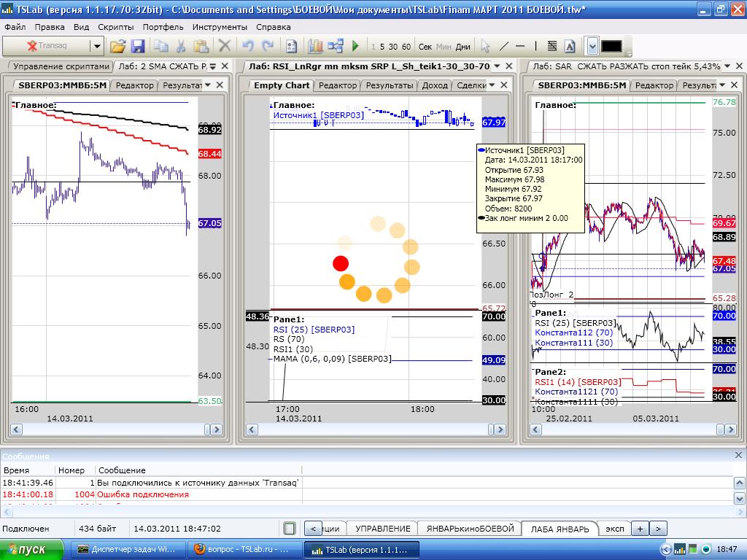
Task: Click the black color swatch in toolbar
Action: [x=611, y=46]
